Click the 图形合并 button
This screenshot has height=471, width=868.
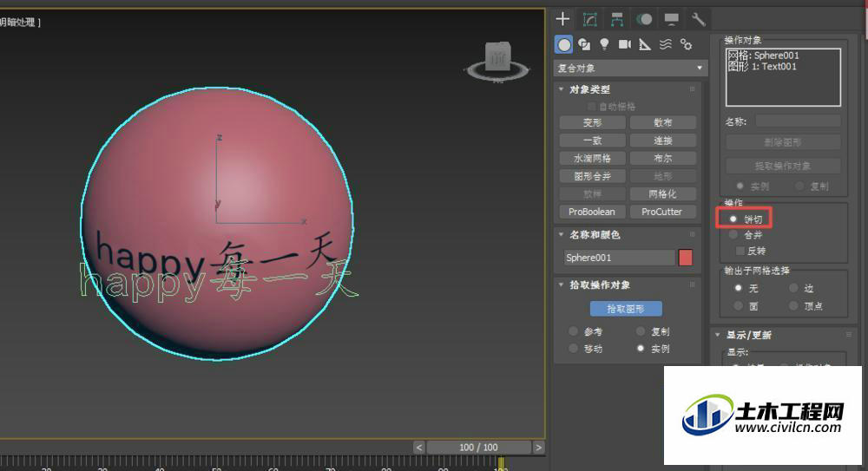click(x=592, y=176)
